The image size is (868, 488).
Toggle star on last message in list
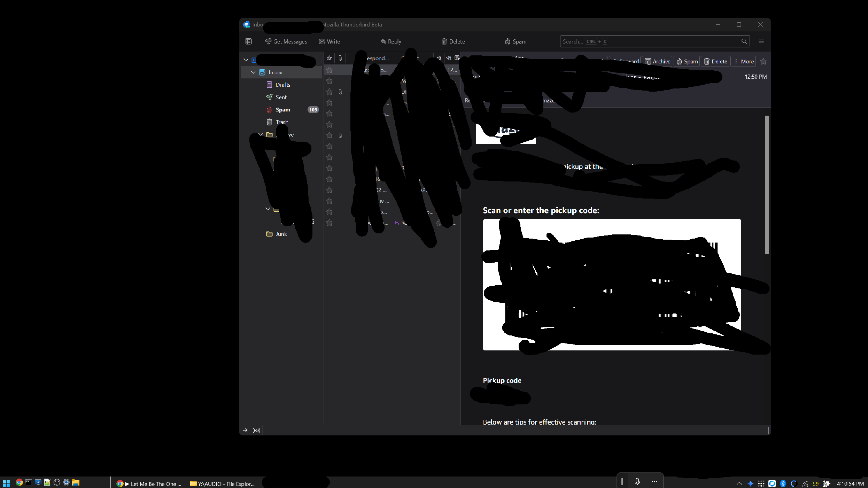[x=329, y=223]
